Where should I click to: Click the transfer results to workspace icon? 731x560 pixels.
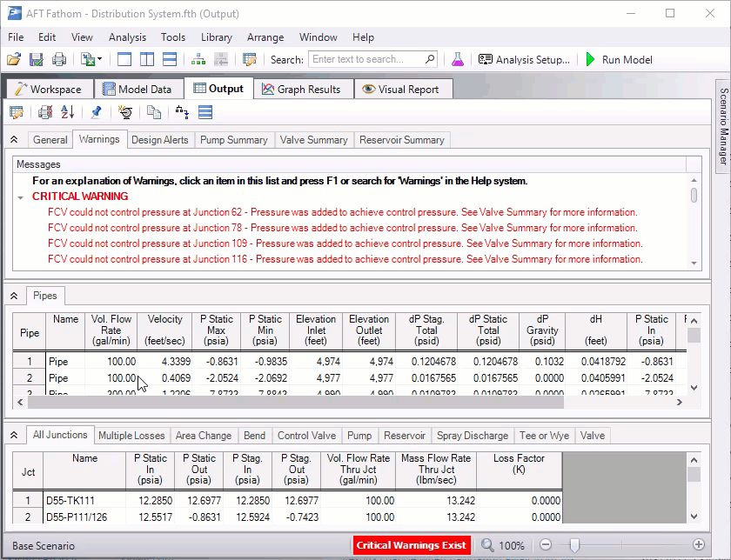click(182, 112)
